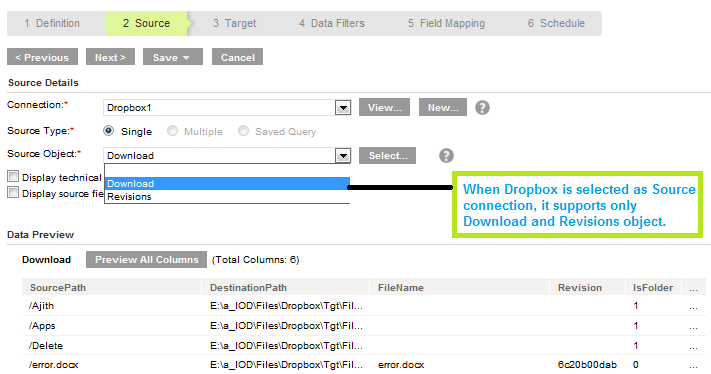Choose Download in Source Object list
The width and height of the screenshot is (711, 374).
tap(227, 184)
